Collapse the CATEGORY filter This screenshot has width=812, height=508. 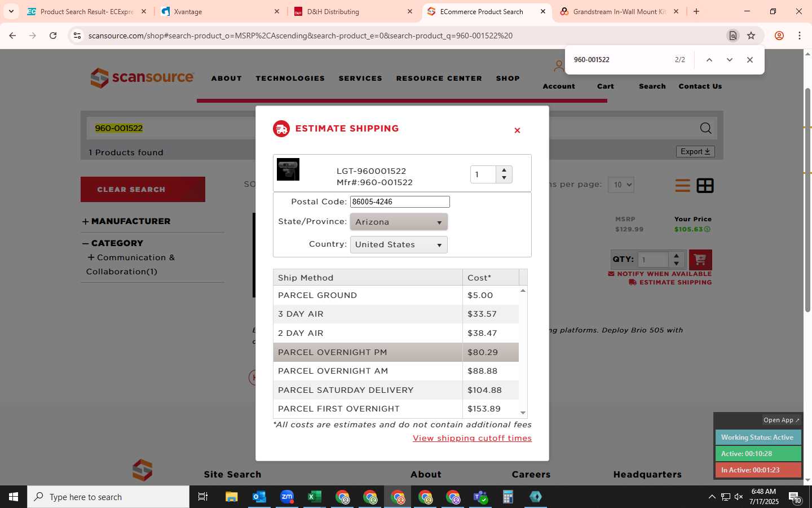tap(113, 243)
